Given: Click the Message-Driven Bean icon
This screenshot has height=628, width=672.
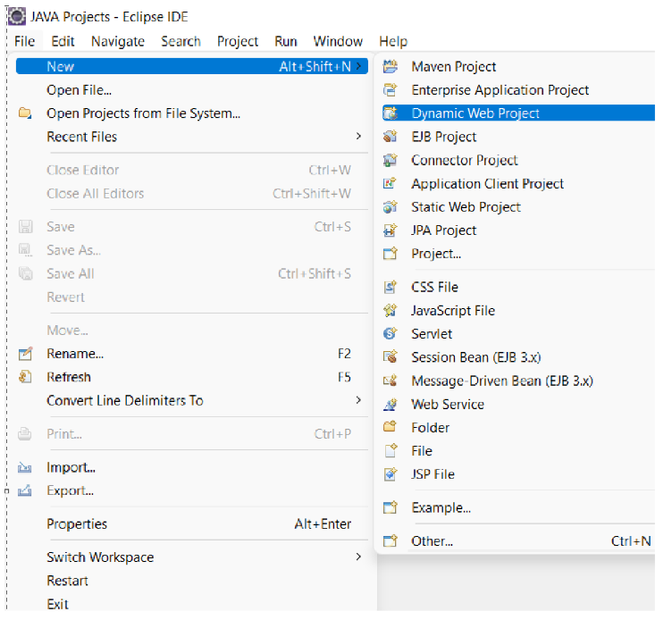Looking at the screenshot, I should coord(390,381).
